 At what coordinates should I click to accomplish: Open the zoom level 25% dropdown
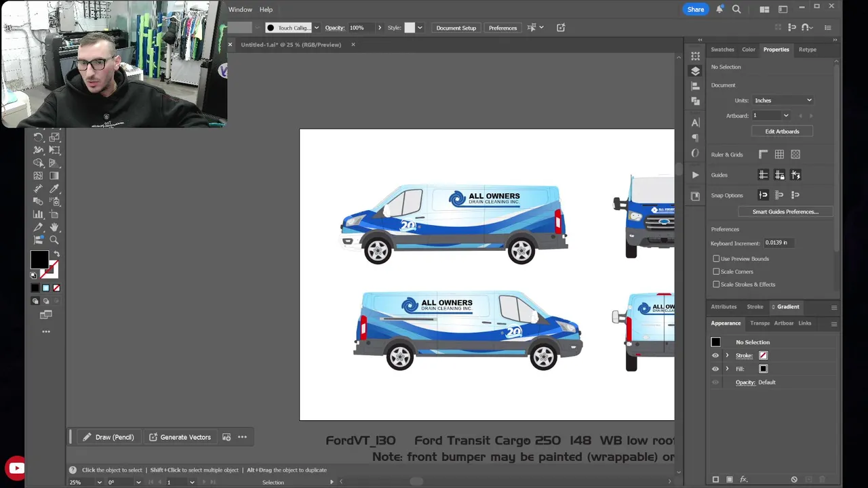(99, 483)
